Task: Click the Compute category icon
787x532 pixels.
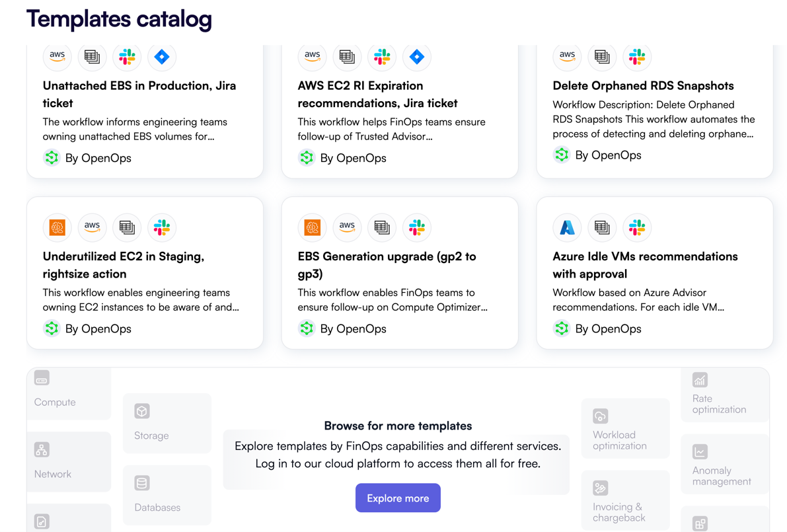Action: pyautogui.click(x=42, y=378)
